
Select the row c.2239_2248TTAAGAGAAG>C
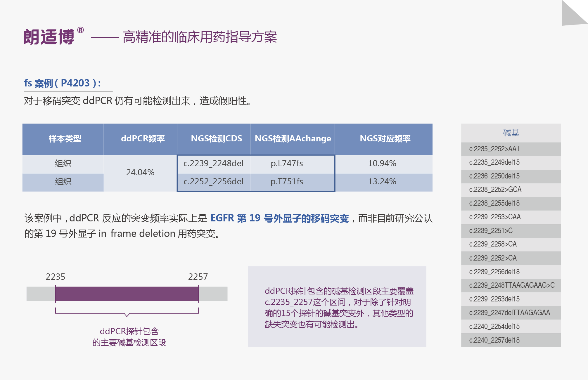click(511, 286)
